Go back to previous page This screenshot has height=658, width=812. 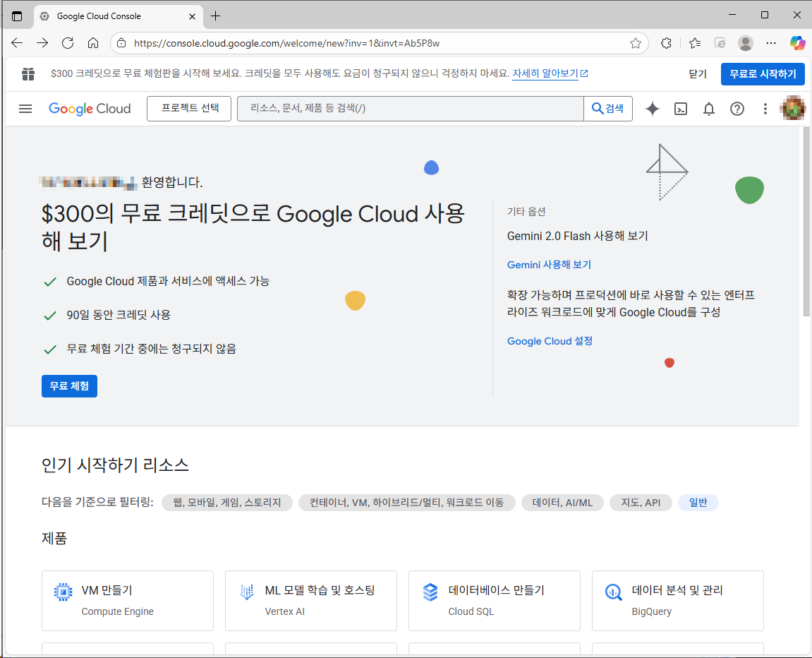click(17, 43)
